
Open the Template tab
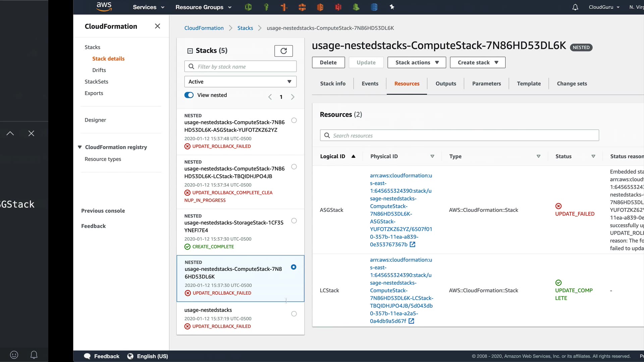click(x=529, y=84)
